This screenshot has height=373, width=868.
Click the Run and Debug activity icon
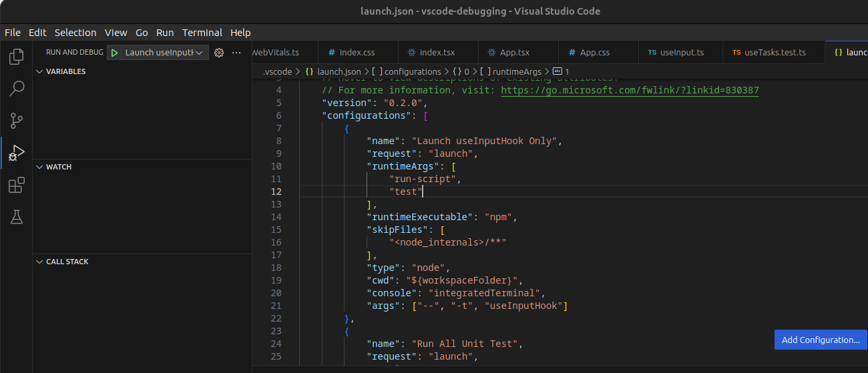click(x=16, y=153)
